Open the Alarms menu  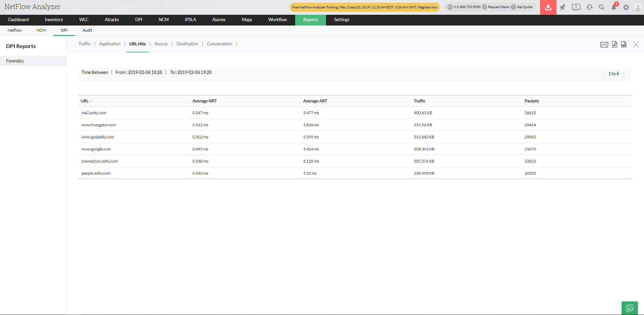point(219,20)
